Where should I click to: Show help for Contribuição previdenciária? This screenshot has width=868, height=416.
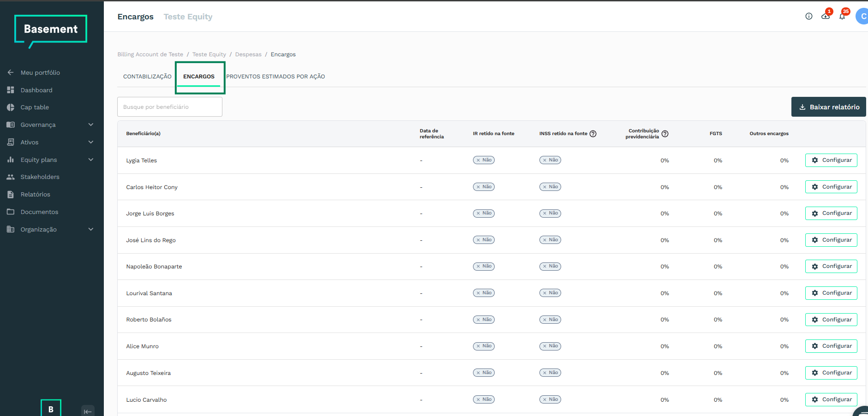(665, 134)
